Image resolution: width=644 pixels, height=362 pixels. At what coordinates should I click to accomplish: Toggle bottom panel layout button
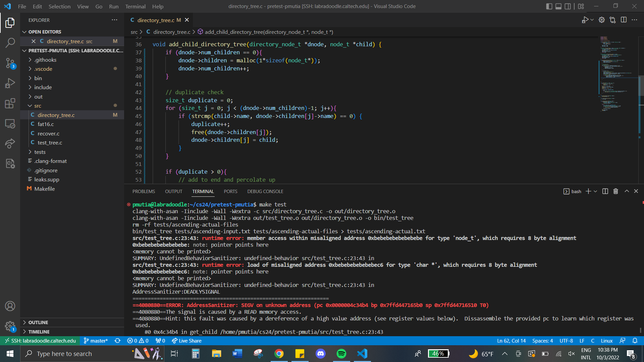558,6
